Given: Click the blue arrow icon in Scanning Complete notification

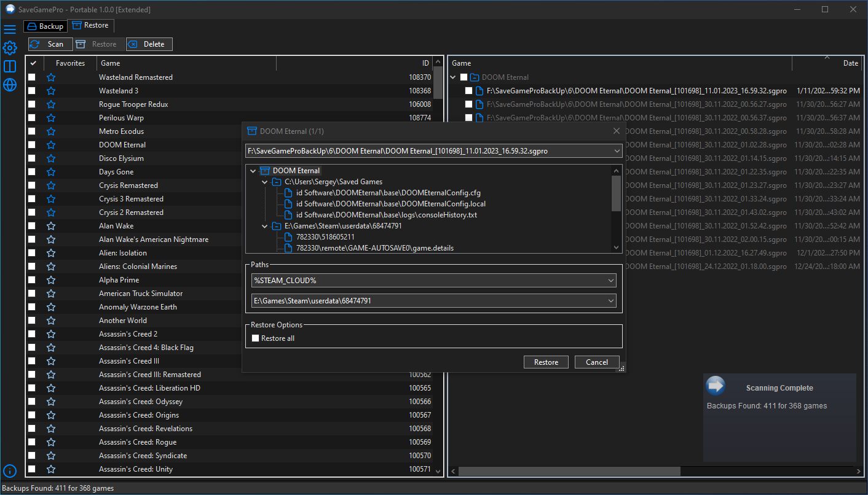Looking at the screenshot, I should 716,386.
